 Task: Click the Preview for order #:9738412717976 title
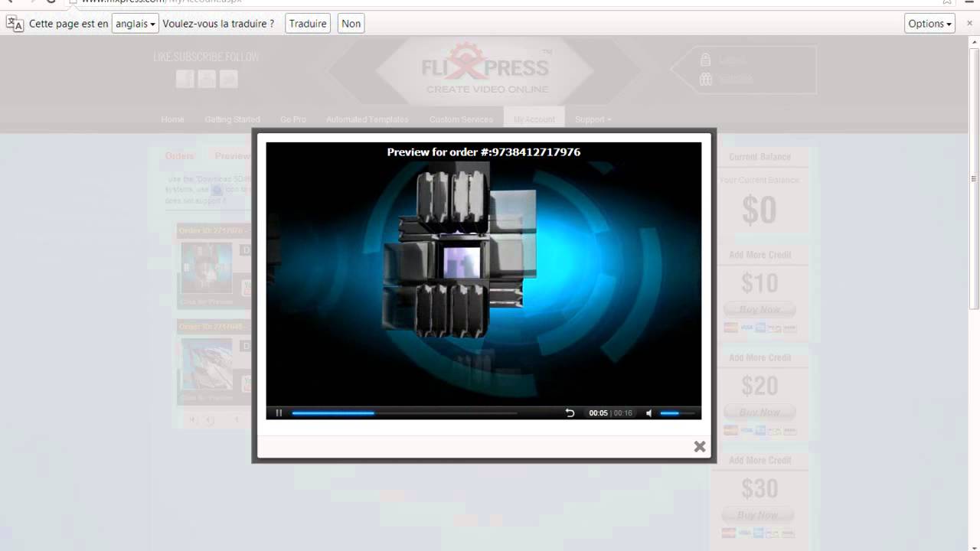coord(484,152)
